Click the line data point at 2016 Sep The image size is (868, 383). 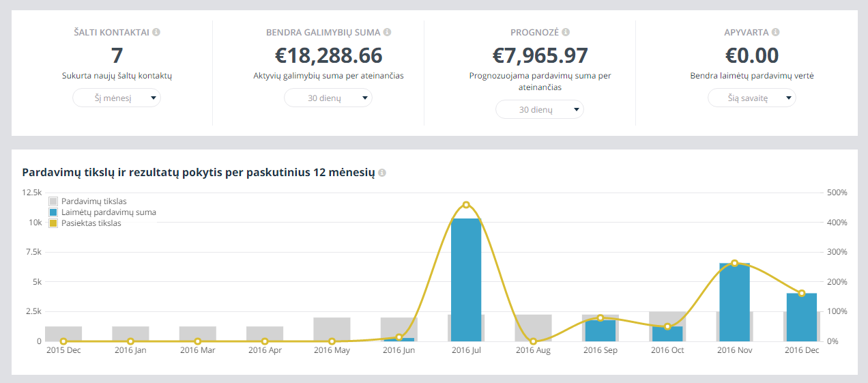coord(600,318)
